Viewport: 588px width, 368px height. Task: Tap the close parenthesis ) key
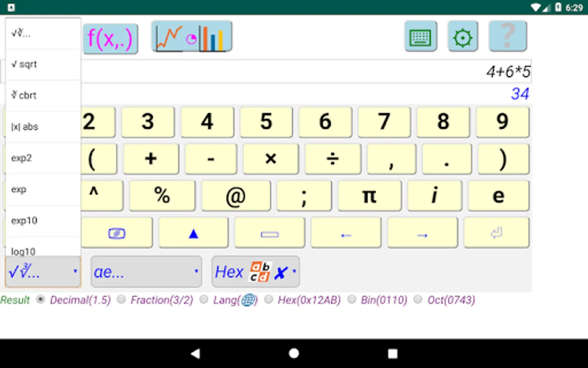pyautogui.click(x=503, y=159)
